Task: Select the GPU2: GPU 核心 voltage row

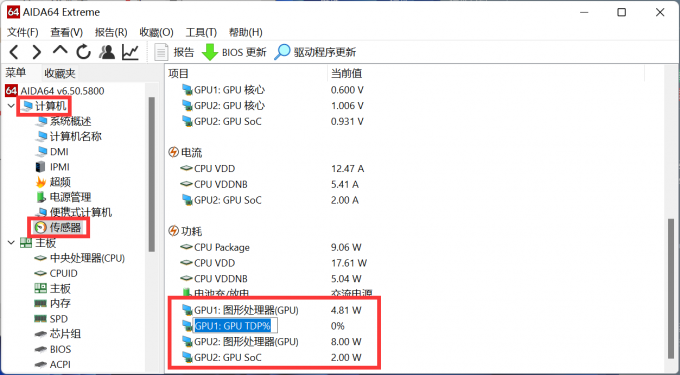Action: point(272,106)
